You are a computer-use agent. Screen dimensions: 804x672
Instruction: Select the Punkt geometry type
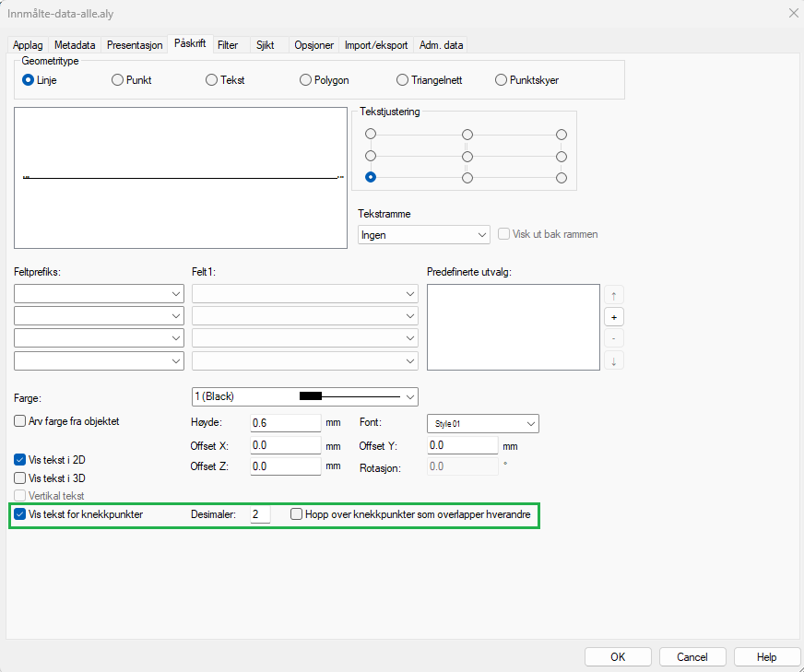point(117,80)
